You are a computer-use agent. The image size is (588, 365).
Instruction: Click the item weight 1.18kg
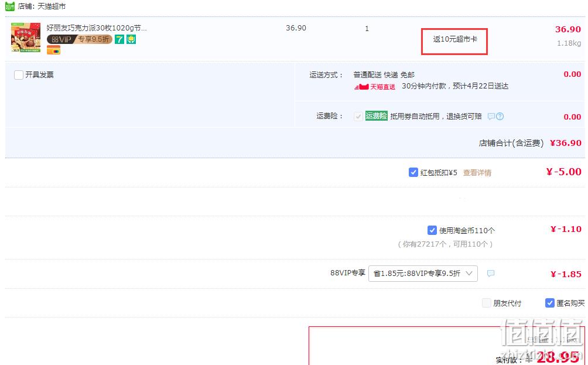[x=569, y=43]
